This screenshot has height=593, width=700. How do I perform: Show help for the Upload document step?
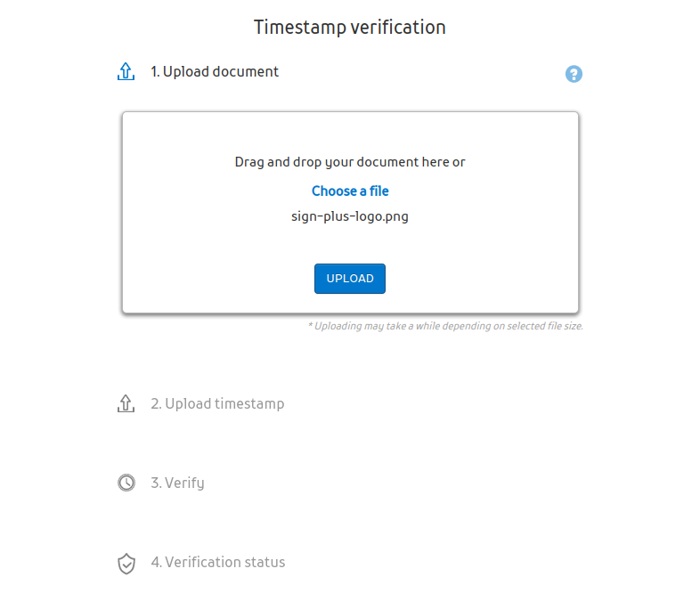pos(574,74)
